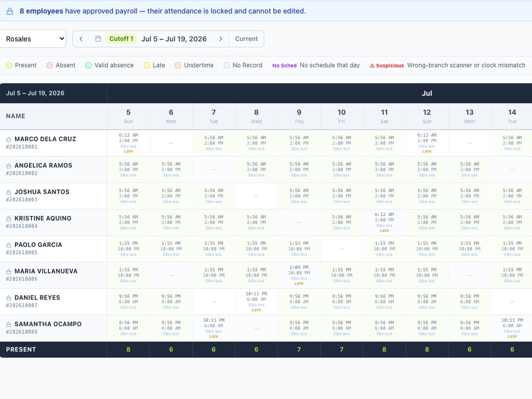532x399 pixels.
Task: Click the 7 Tue column header
Action: point(214,116)
